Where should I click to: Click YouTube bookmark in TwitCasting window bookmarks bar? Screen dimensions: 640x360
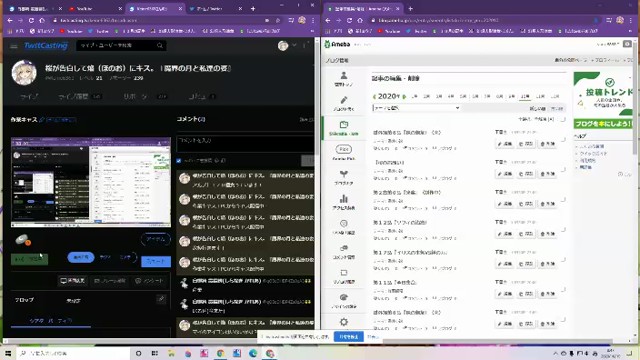pyautogui.click(x=71, y=31)
